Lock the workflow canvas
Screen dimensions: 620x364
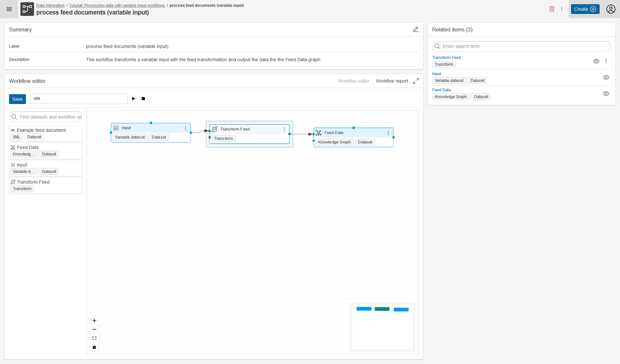click(94, 347)
